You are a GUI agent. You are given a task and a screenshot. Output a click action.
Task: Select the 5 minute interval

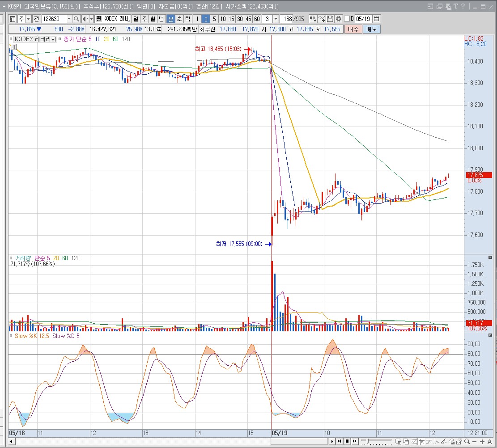[214, 19]
